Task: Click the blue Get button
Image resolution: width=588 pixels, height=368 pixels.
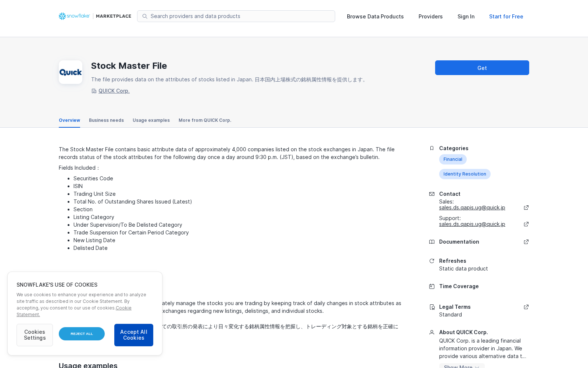Action: 482,68
